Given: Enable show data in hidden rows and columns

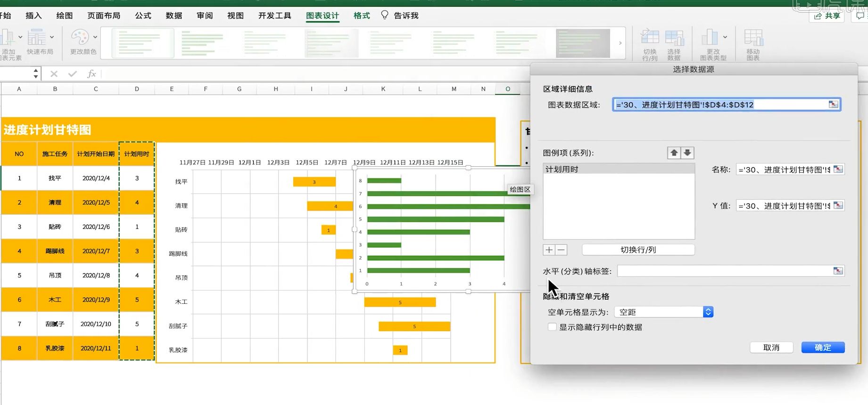Looking at the screenshot, I should click(x=552, y=327).
